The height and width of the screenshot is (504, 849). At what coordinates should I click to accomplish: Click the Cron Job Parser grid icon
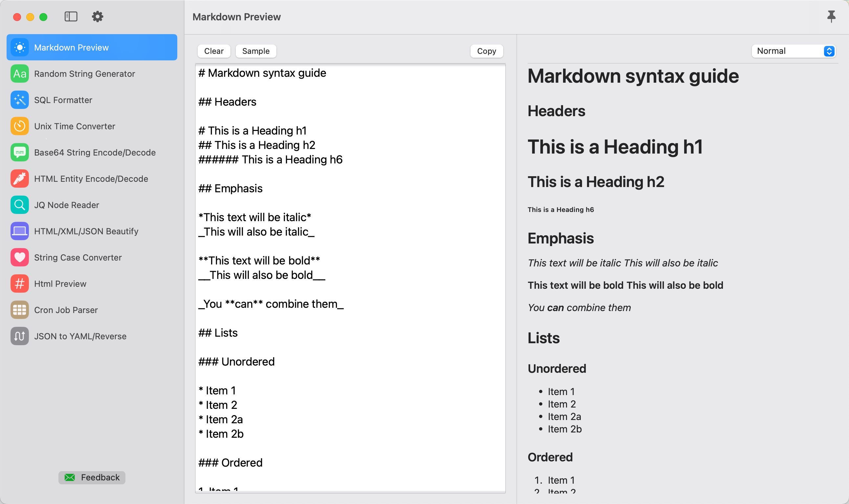[20, 310]
